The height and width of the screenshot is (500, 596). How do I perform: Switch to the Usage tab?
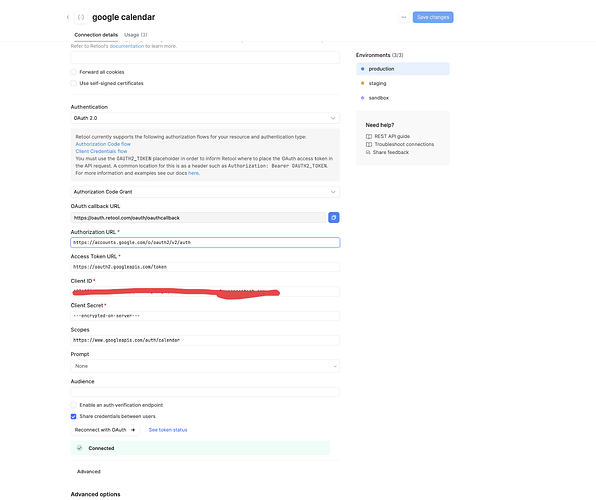click(136, 35)
